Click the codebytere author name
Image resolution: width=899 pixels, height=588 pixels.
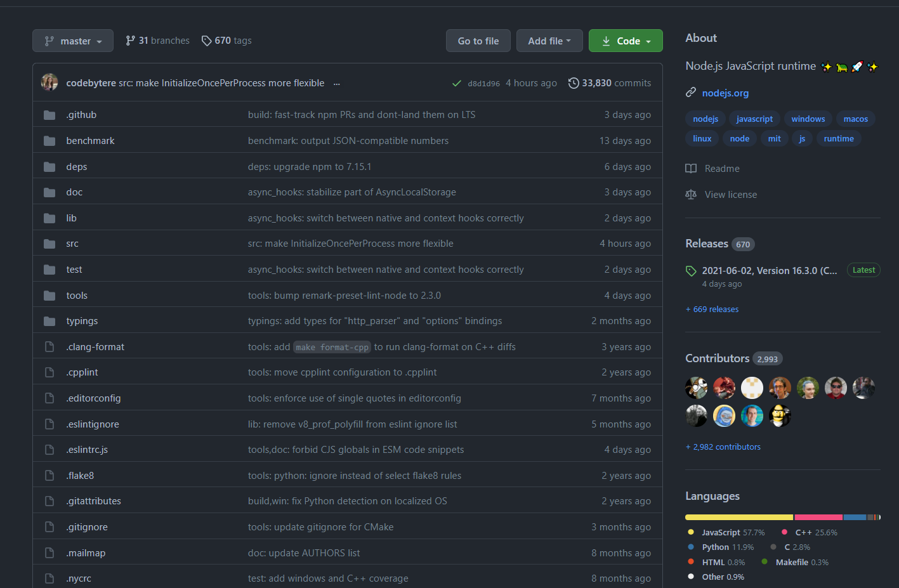pyautogui.click(x=91, y=83)
